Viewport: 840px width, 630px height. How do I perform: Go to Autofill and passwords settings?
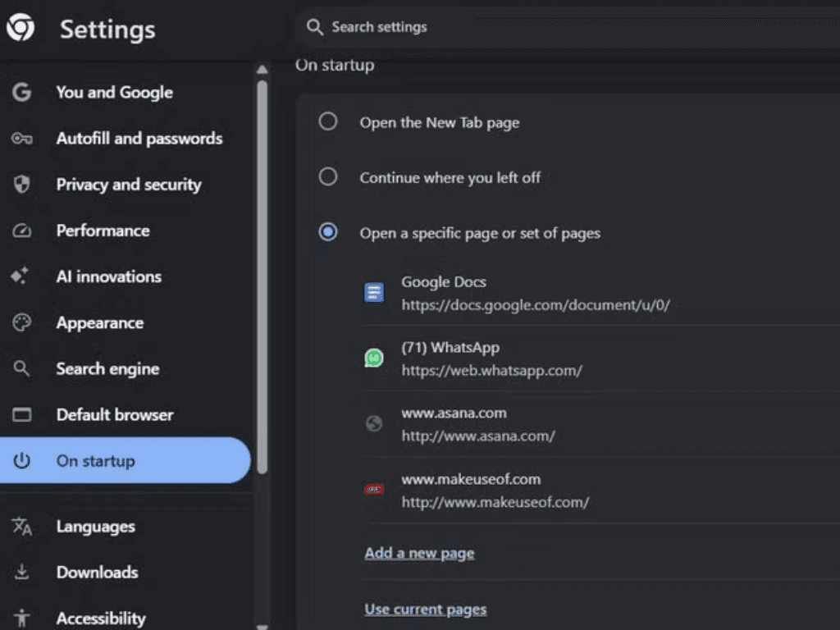139,139
